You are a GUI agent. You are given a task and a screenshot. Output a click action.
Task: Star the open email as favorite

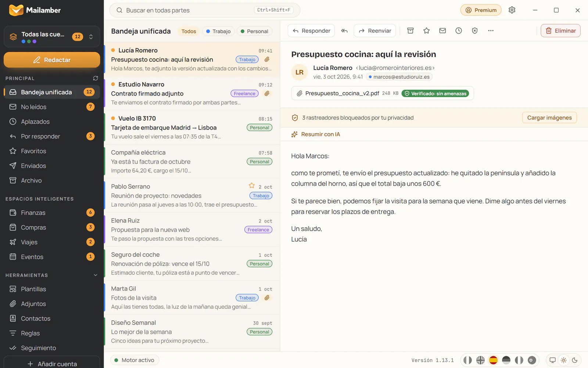coord(426,31)
